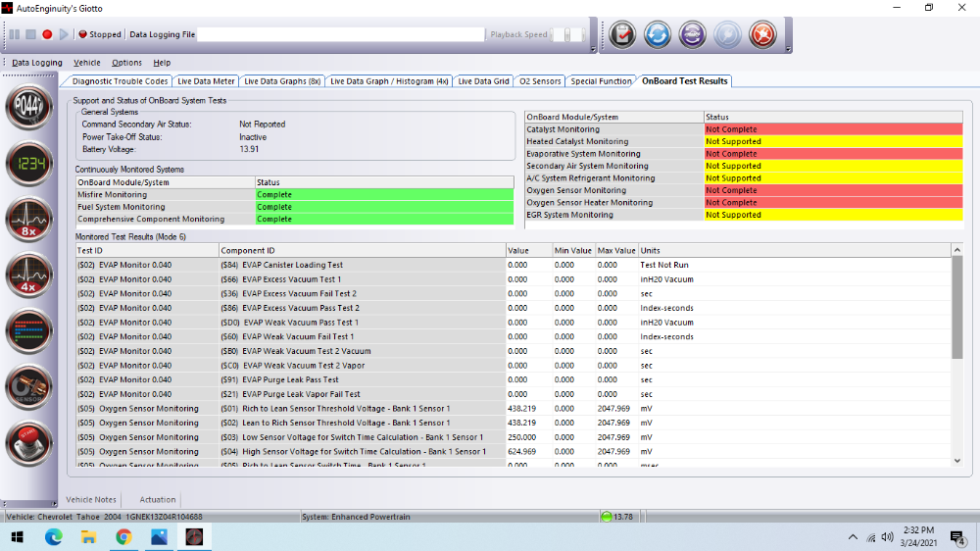Show hidden icons in system tray

click(x=853, y=537)
